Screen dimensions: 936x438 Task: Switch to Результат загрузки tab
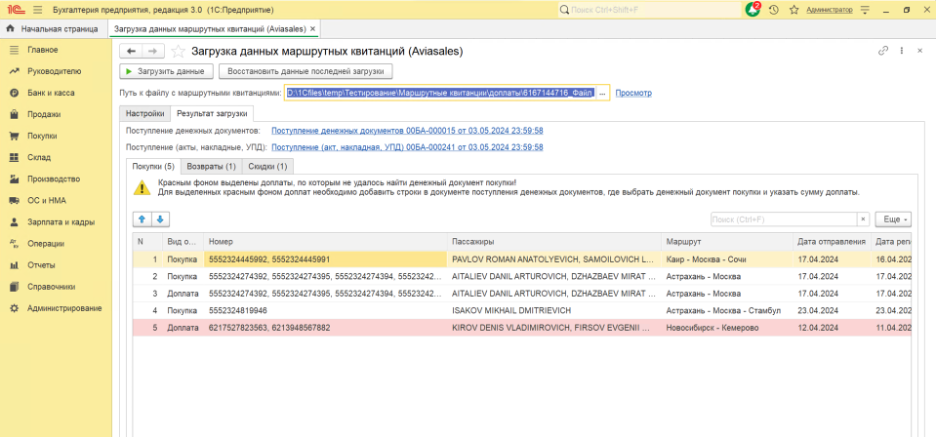213,113
